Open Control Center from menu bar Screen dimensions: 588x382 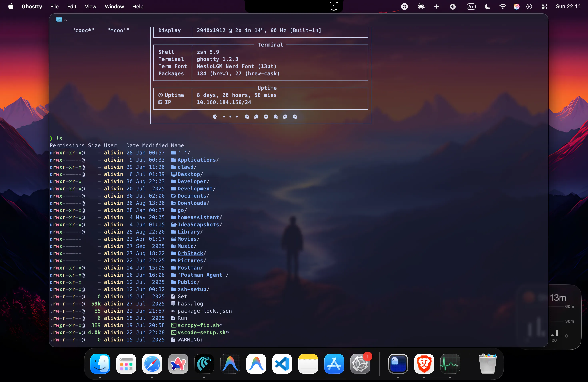tap(544, 7)
